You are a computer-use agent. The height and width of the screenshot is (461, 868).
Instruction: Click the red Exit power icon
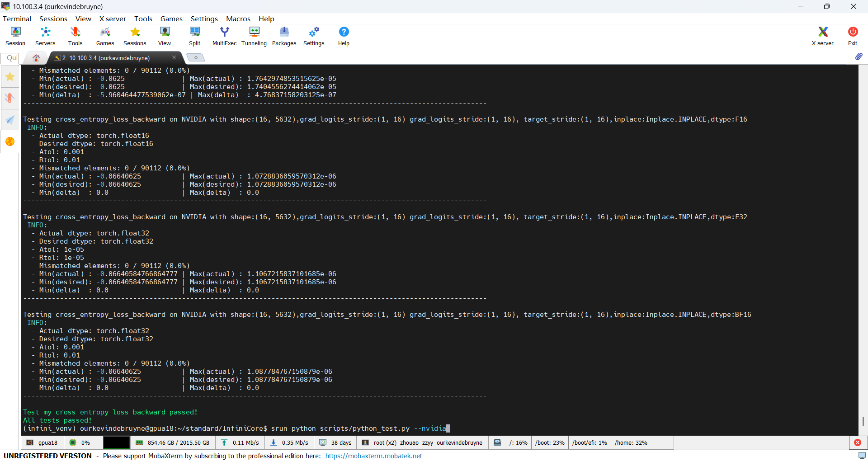pos(853,36)
